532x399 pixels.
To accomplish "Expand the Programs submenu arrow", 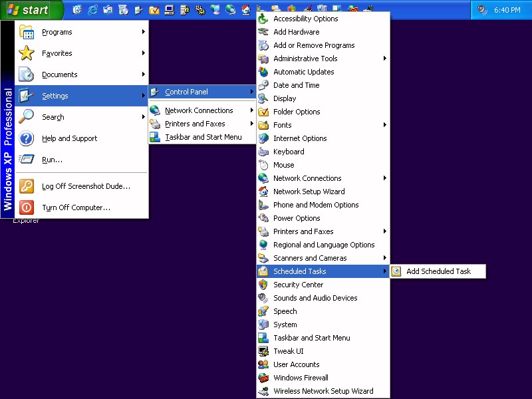I will pos(144,32).
